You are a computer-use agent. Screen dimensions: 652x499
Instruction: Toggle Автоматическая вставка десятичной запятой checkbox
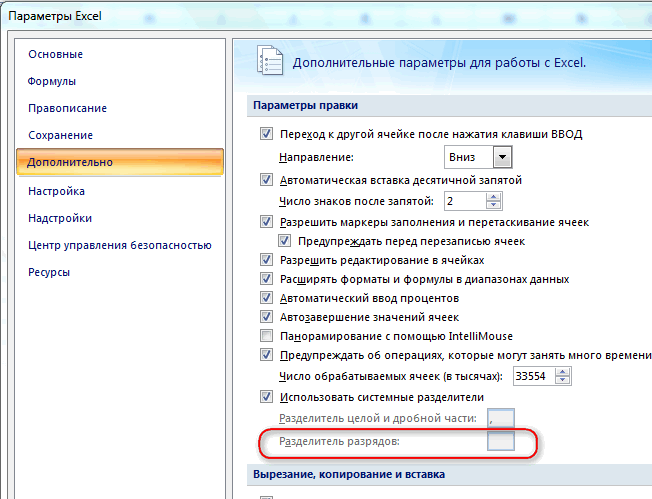(x=266, y=180)
